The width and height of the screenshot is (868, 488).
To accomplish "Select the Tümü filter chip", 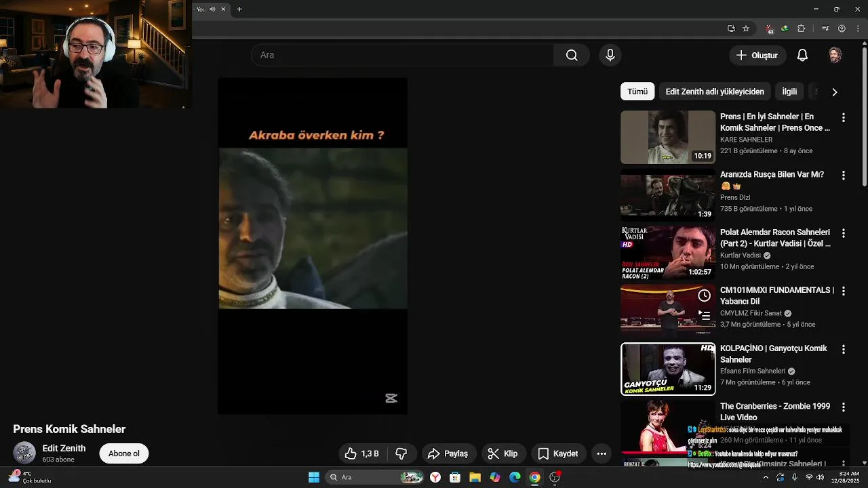I will tap(637, 91).
